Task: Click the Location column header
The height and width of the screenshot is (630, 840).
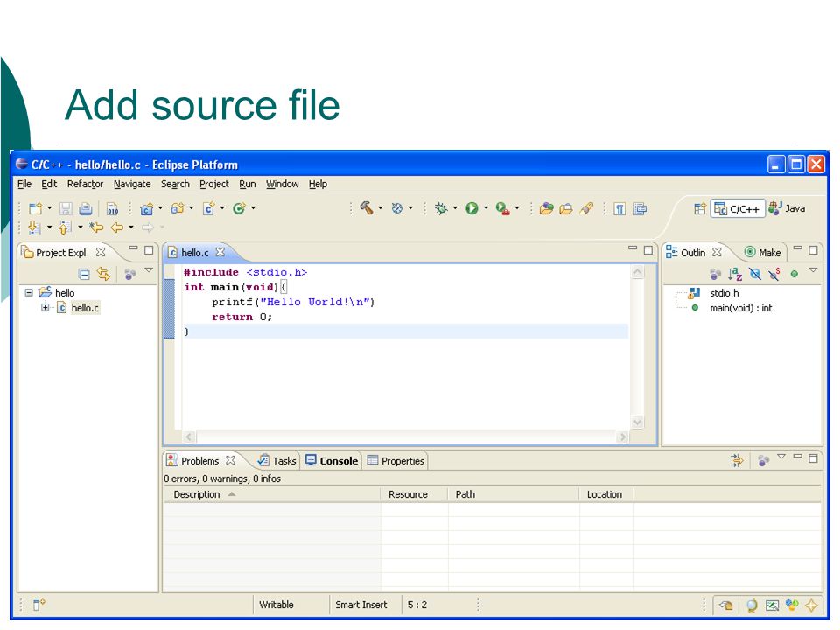Action: point(606,494)
